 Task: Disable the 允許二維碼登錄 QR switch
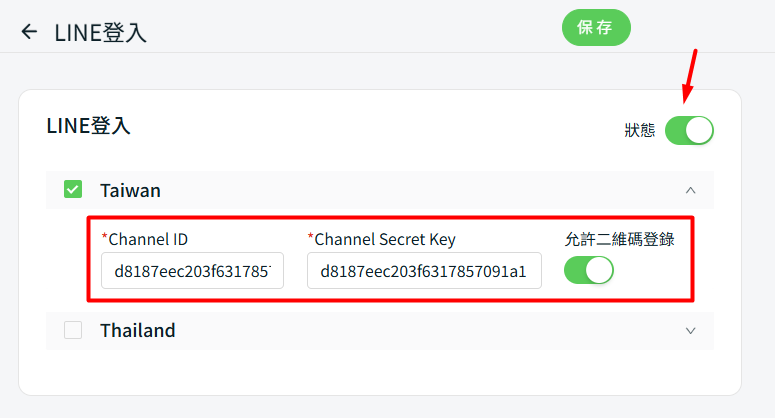[x=588, y=270]
